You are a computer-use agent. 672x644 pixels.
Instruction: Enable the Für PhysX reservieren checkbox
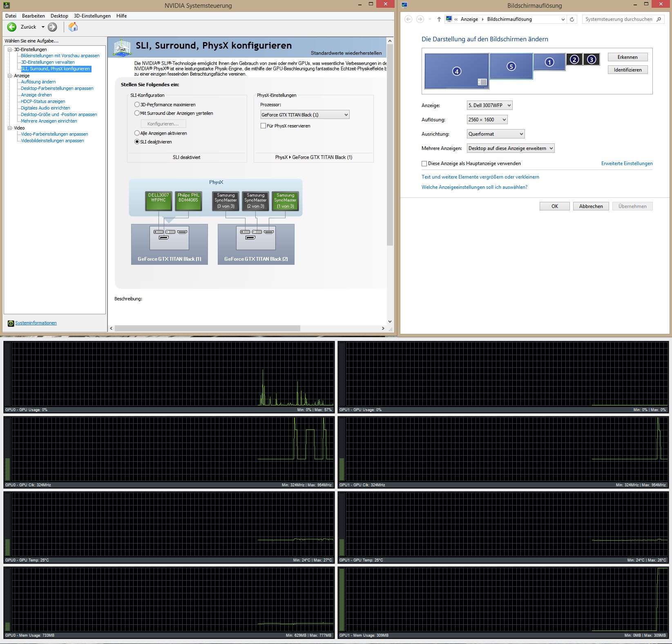coord(263,126)
